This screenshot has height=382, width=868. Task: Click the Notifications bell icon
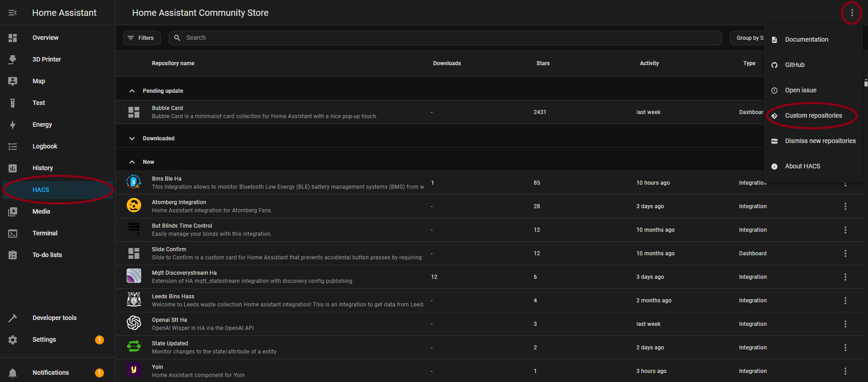(13, 373)
